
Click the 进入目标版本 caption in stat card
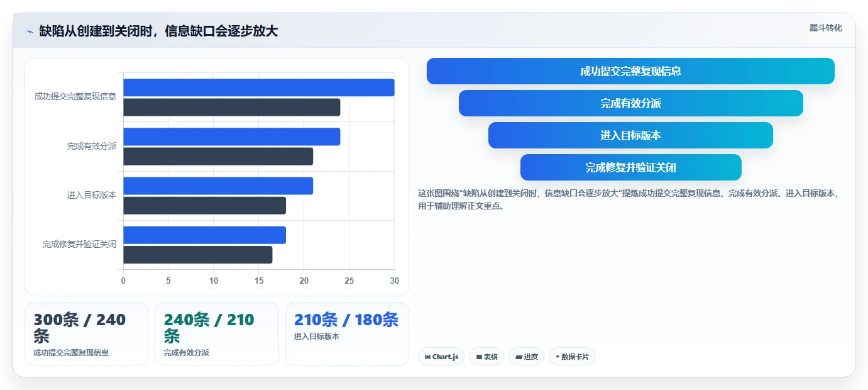[x=317, y=337]
